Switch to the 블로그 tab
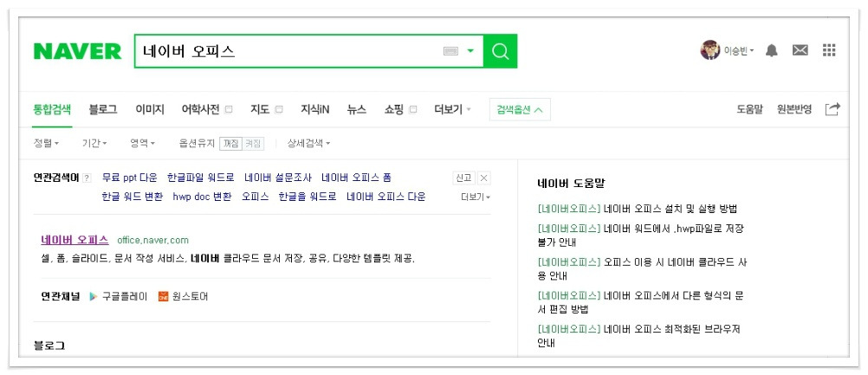Image resolution: width=868 pixels, height=375 pixels. coord(103,109)
